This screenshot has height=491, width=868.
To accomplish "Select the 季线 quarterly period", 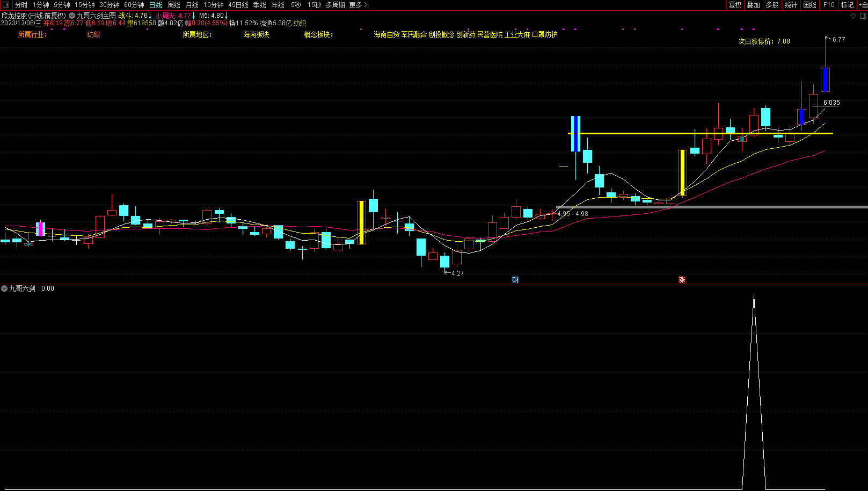I will [x=260, y=5].
